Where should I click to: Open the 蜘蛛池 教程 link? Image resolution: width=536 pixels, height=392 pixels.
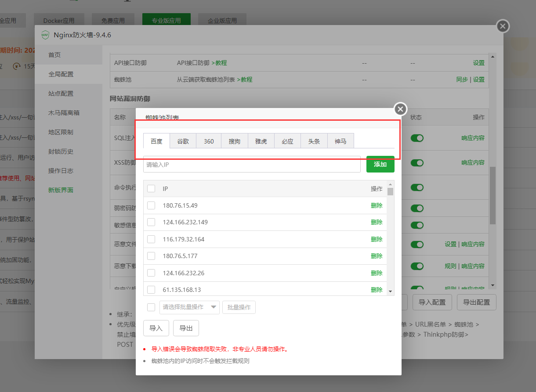click(x=245, y=79)
